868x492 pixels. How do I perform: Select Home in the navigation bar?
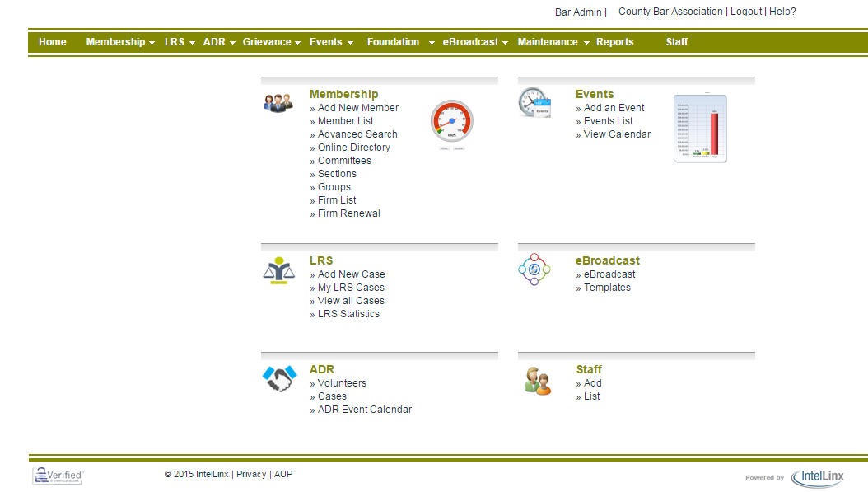[53, 42]
